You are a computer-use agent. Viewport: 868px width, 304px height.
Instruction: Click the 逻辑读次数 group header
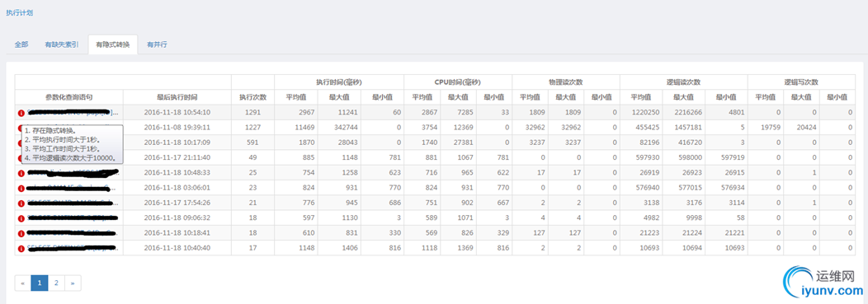[x=684, y=82]
